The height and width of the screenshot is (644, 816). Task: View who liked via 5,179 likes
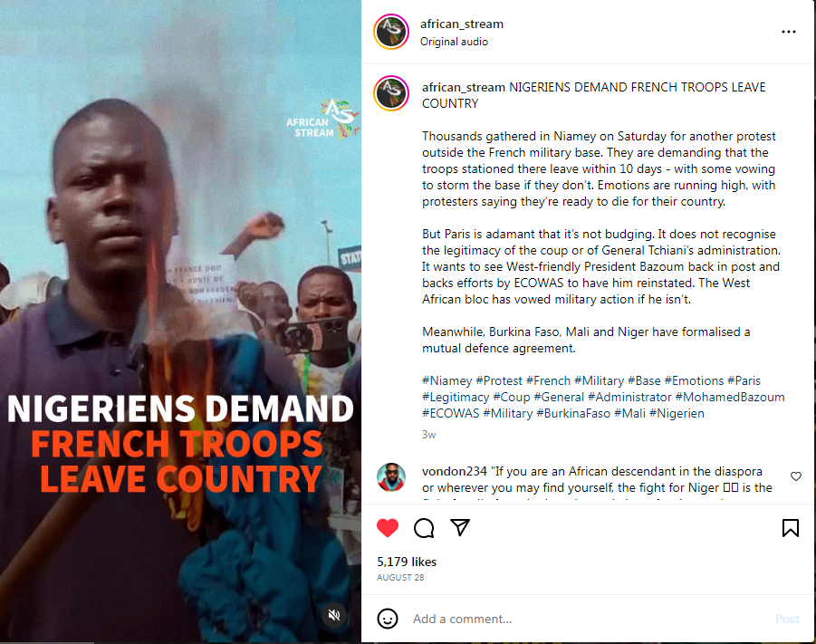coord(407,562)
